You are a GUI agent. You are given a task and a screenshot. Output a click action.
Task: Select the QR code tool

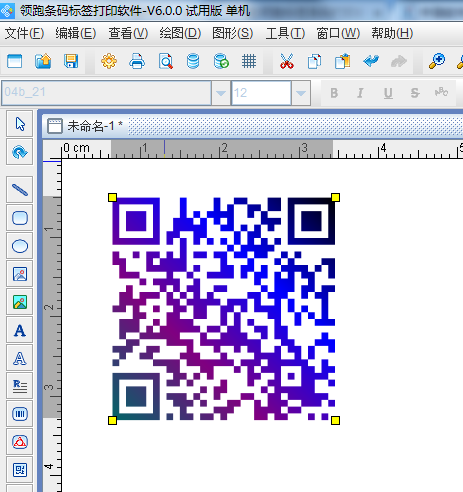click(20, 470)
